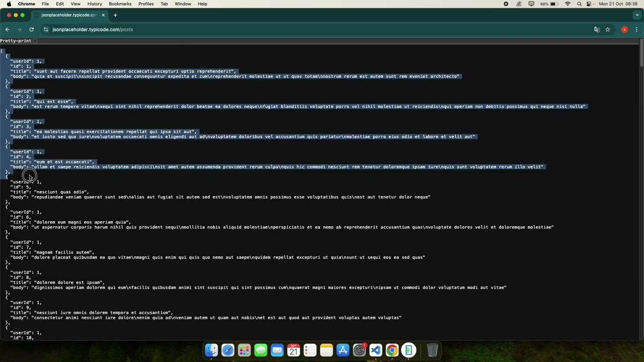Click Google Chrome in the Dock
The width and height of the screenshot is (644, 362).
click(392, 350)
